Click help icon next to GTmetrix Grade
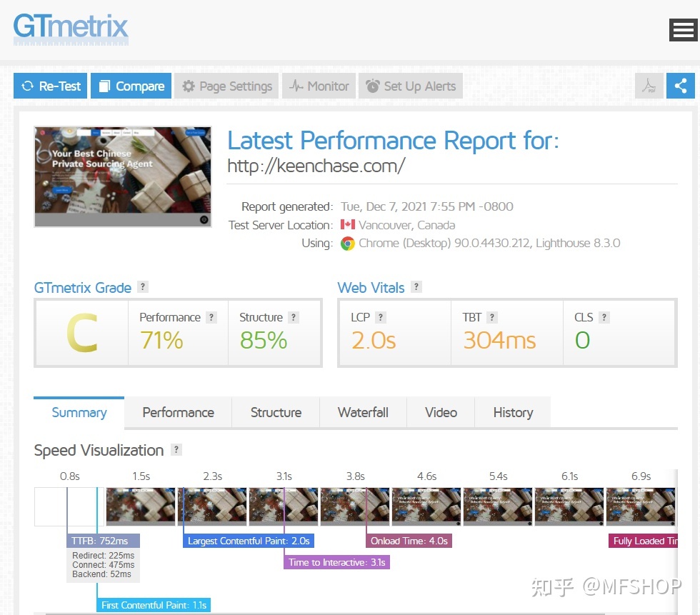The width and height of the screenshot is (700, 615). 143,287
